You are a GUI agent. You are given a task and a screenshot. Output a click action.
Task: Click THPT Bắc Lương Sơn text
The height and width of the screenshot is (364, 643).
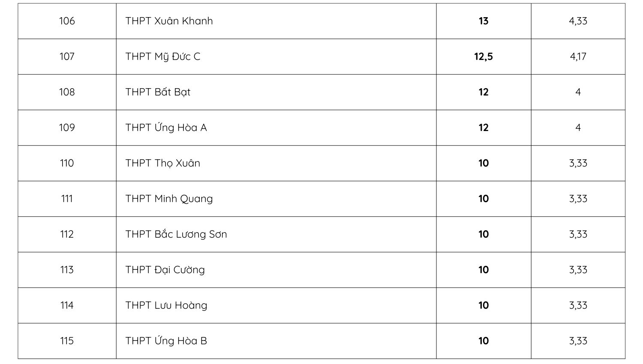[176, 234]
